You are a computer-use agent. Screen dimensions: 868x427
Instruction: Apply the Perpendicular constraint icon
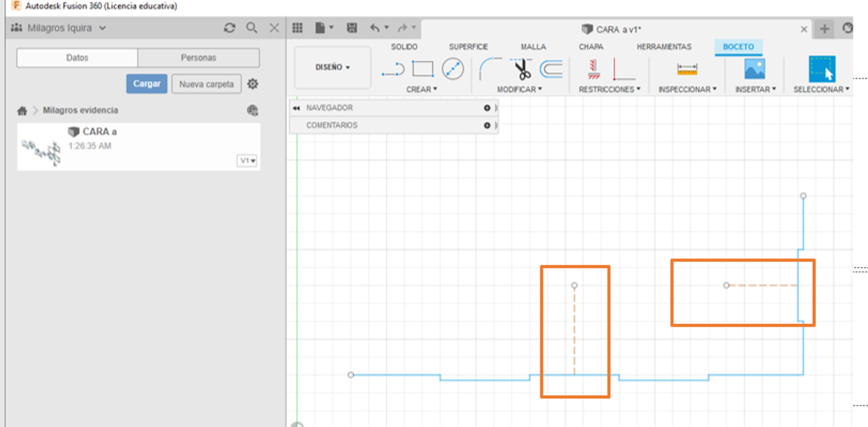pyautogui.click(x=624, y=69)
